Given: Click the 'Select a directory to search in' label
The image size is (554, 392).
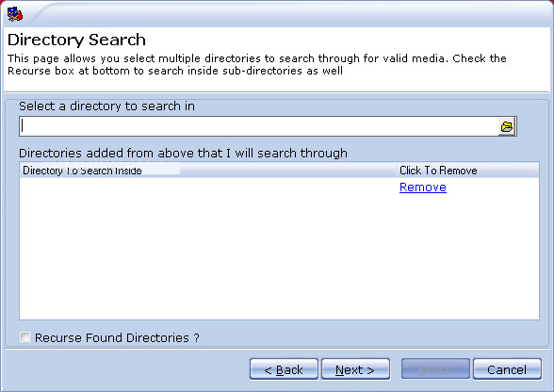Looking at the screenshot, I should pyautogui.click(x=106, y=106).
